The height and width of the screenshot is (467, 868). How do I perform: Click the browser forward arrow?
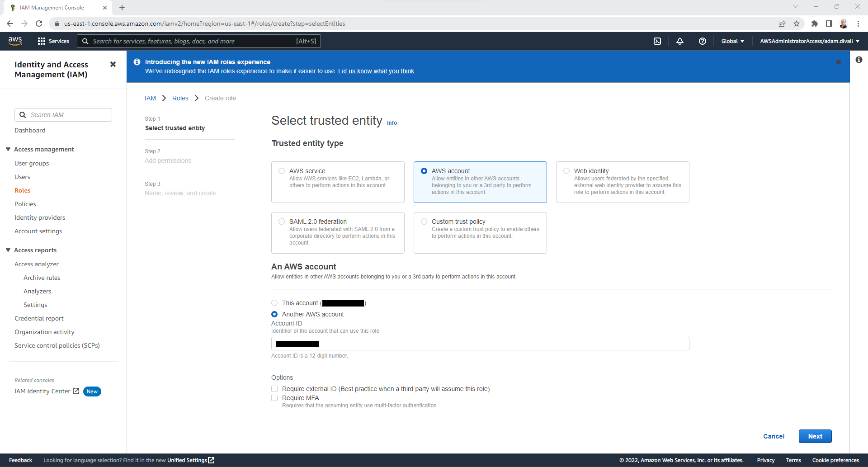point(24,24)
